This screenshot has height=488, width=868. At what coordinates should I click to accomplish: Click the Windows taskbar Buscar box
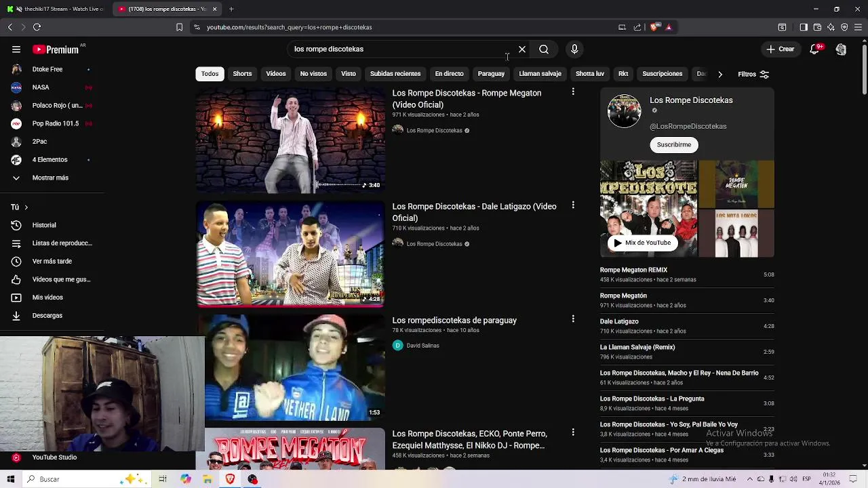pyautogui.click(x=88, y=479)
